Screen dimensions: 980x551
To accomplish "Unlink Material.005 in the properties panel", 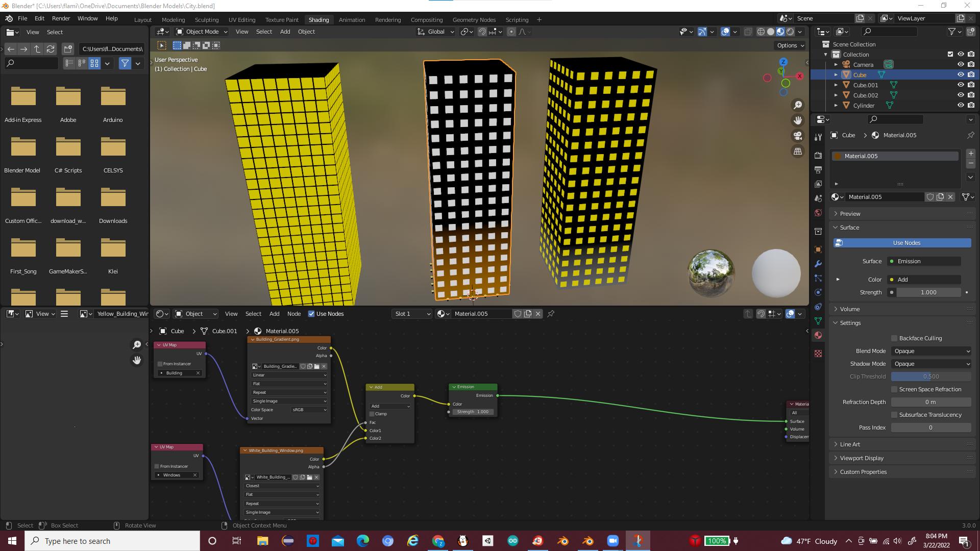I will tap(950, 197).
